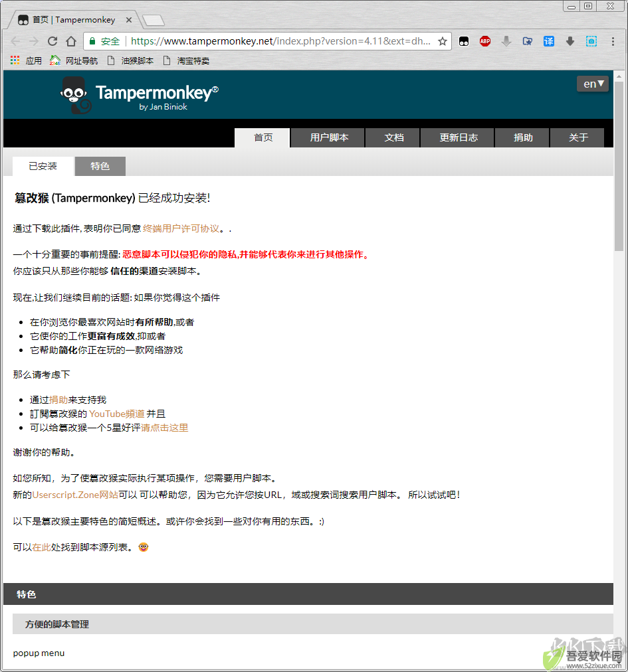The image size is (628, 672).
Task: Open 网址导航 bookmark
Action: point(74,60)
